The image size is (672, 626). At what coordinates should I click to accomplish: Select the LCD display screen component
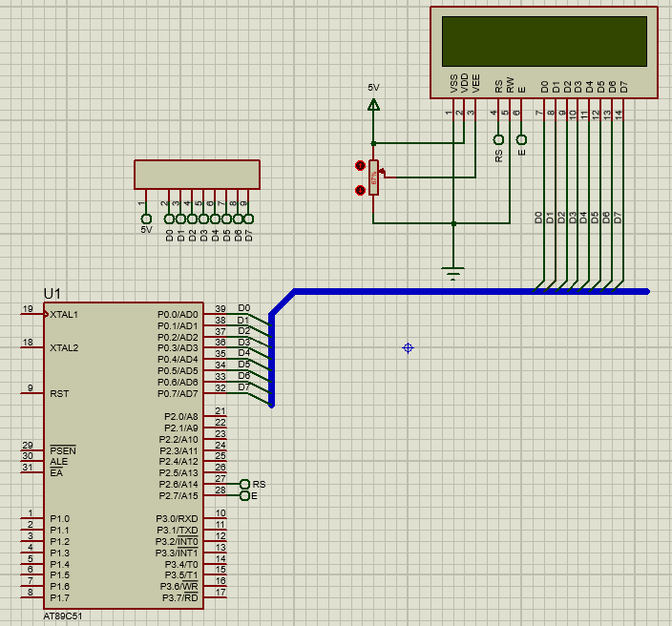[543, 41]
